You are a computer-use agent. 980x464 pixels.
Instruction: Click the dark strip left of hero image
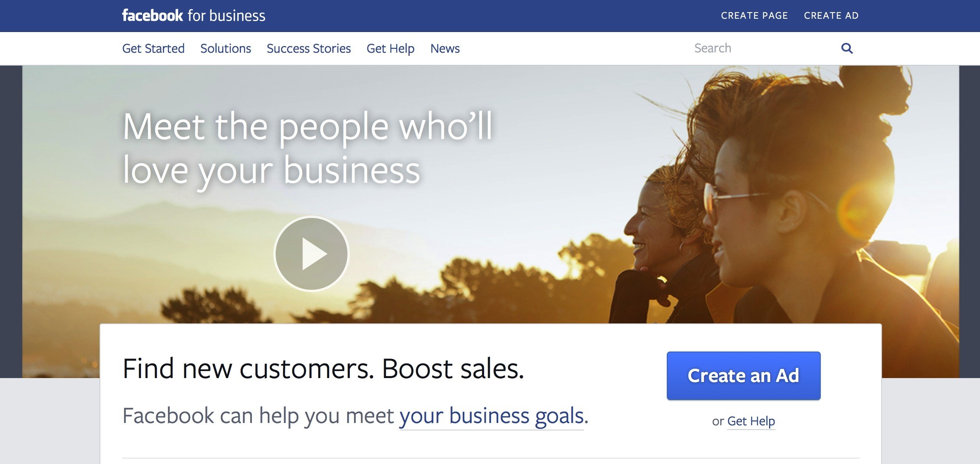pos(11,221)
